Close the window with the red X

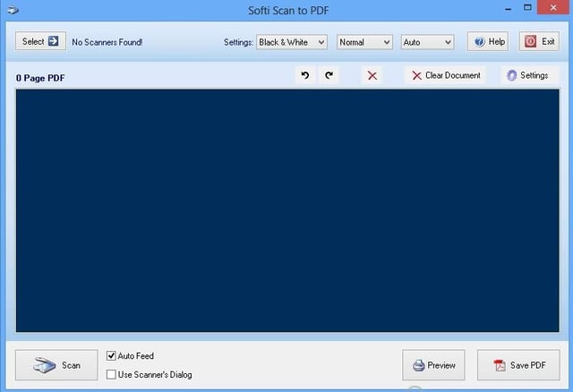pyautogui.click(x=553, y=7)
